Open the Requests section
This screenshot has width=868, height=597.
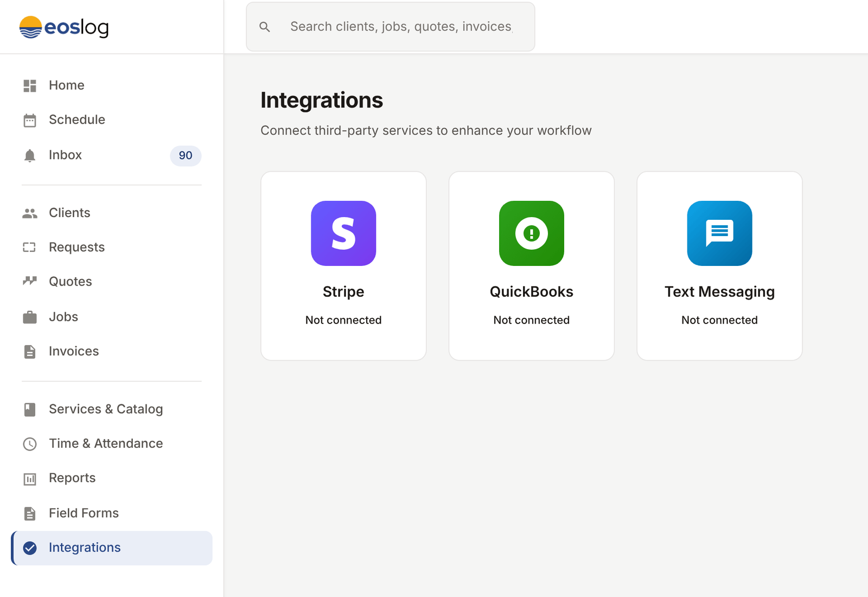[112, 247]
